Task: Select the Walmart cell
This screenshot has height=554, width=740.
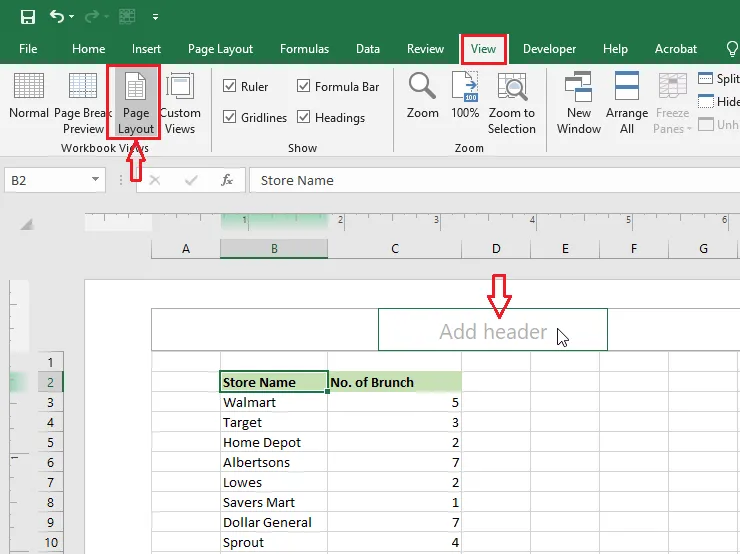Action: [x=274, y=402]
